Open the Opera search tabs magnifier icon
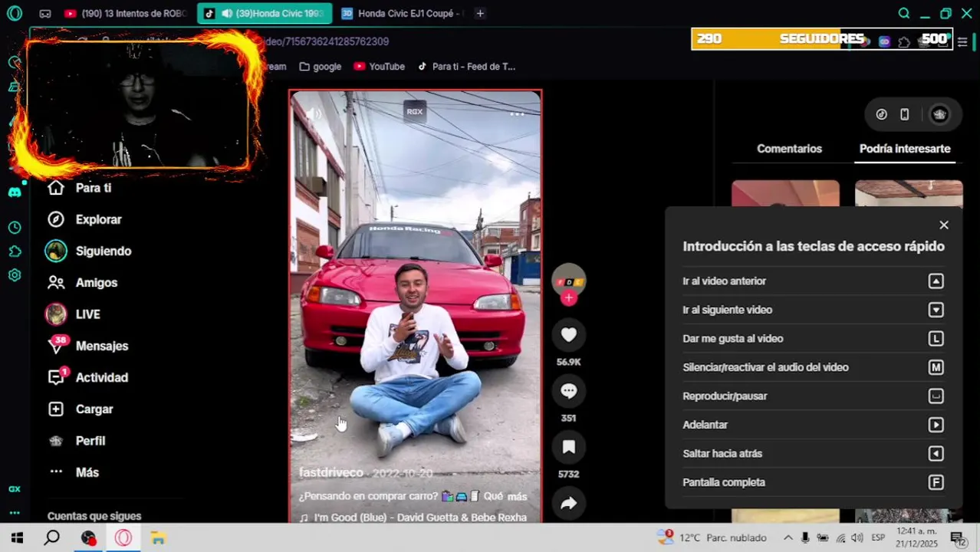The height and width of the screenshot is (552, 980). (904, 13)
